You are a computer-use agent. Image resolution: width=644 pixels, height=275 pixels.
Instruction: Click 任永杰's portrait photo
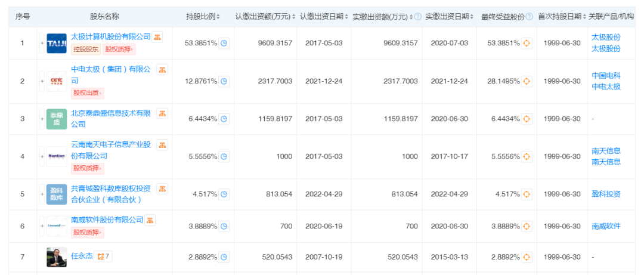click(57, 257)
